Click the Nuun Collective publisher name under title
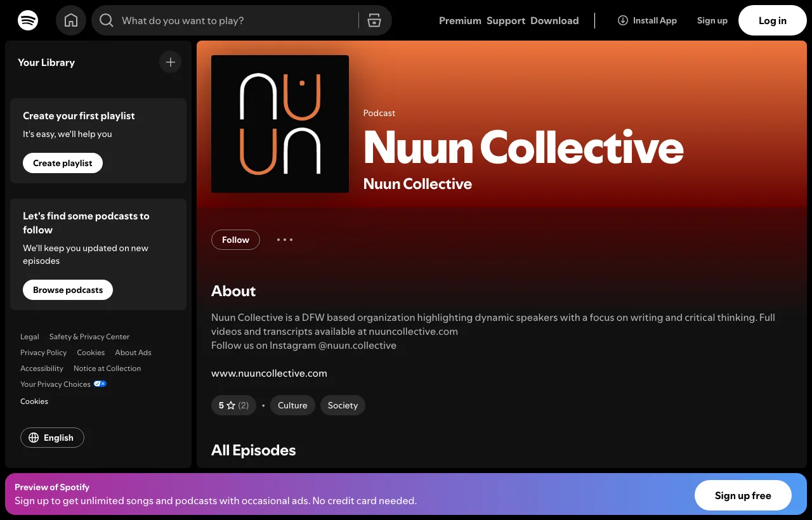Screen dimensions: 812x520 [x=417, y=184]
